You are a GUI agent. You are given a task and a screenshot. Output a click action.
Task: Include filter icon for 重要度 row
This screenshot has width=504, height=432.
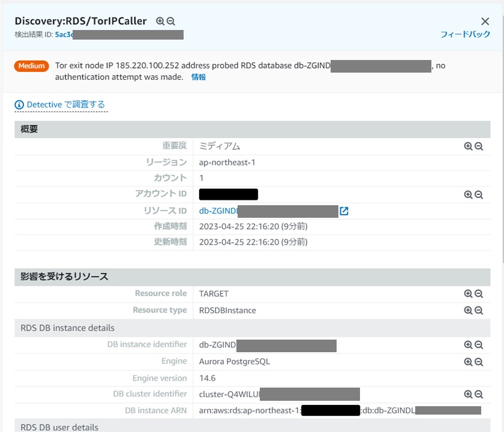(469, 146)
